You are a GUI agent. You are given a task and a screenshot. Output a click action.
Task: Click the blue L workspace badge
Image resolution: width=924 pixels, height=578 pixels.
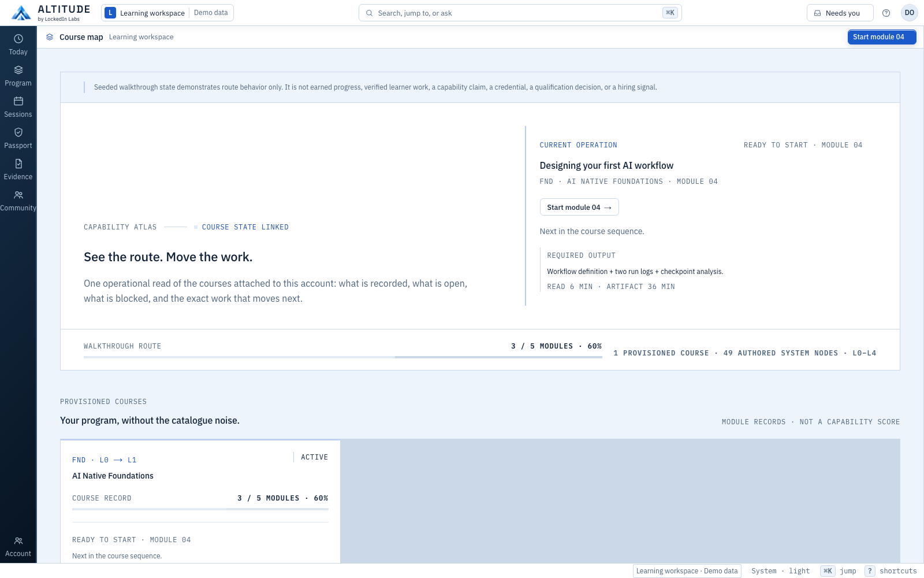click(110, 13)
